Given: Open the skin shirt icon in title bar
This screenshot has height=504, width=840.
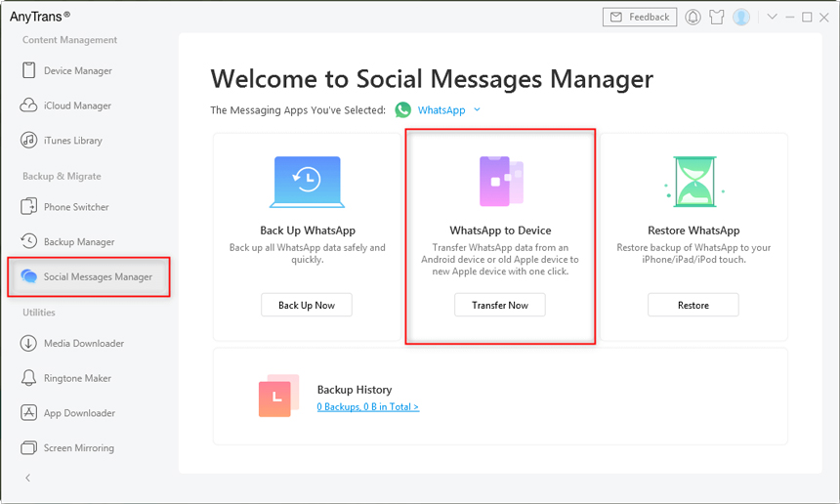Looking at the screenshot, I should coord(716,18).
